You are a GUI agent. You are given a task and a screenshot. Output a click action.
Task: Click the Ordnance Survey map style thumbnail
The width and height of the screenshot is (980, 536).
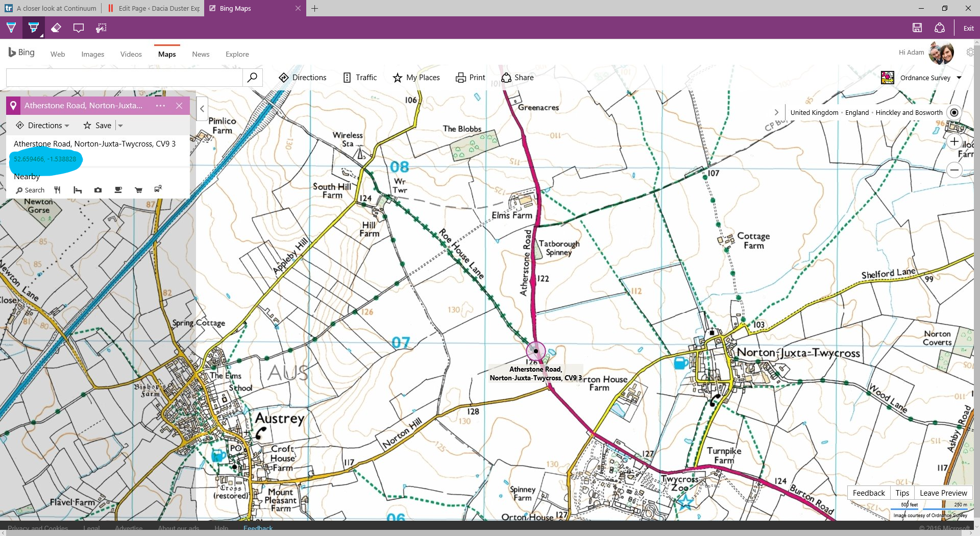click(x=887, y=78)
